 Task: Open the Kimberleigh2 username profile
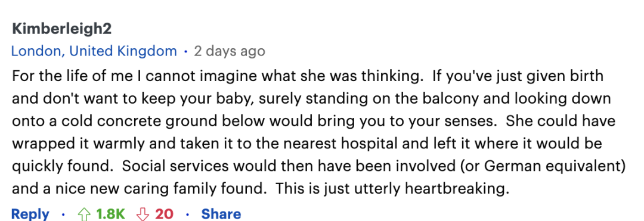[62, 29]
